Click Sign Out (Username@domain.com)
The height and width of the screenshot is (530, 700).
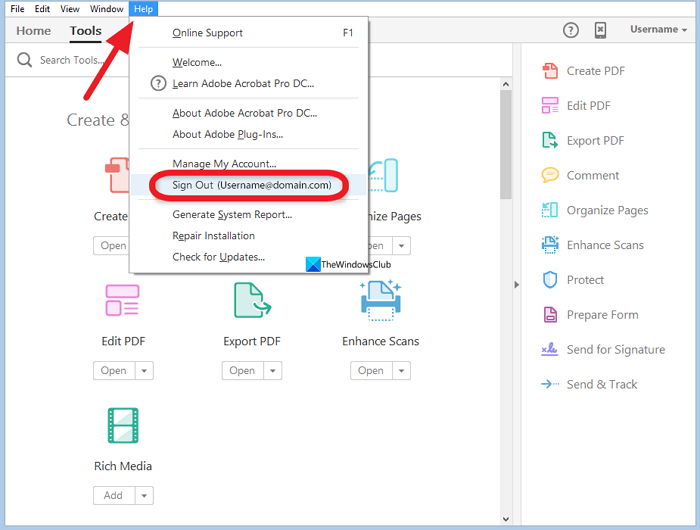pos(249,185)
